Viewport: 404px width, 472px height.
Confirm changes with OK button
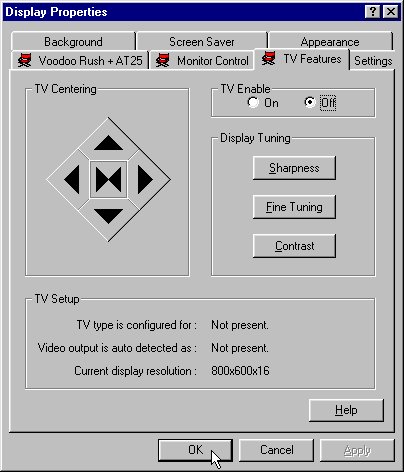[195, 450]
